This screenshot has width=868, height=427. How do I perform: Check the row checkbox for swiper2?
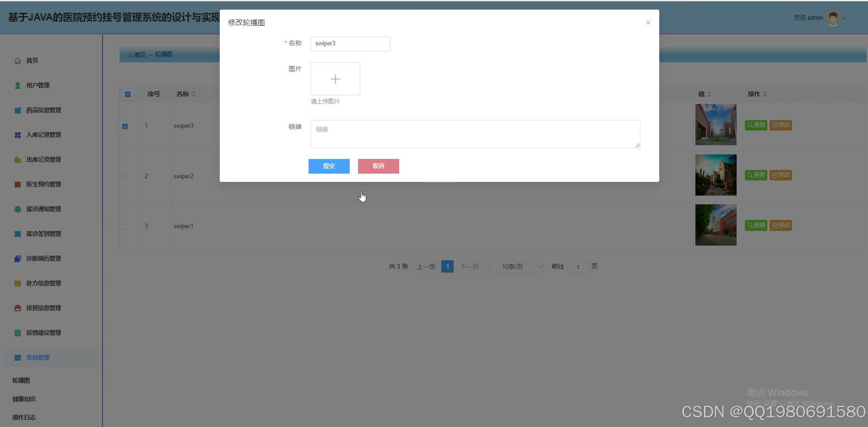(x=125, y=176)
